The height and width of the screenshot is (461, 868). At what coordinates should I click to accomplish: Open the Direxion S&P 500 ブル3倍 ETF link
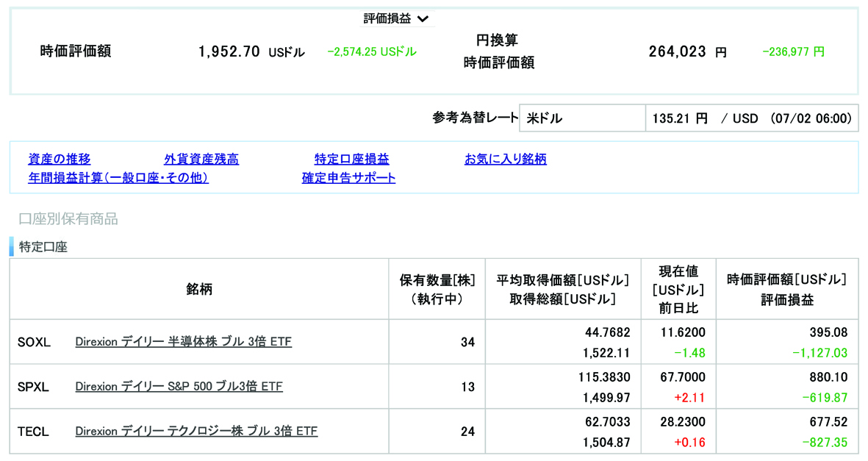(179, 387)
